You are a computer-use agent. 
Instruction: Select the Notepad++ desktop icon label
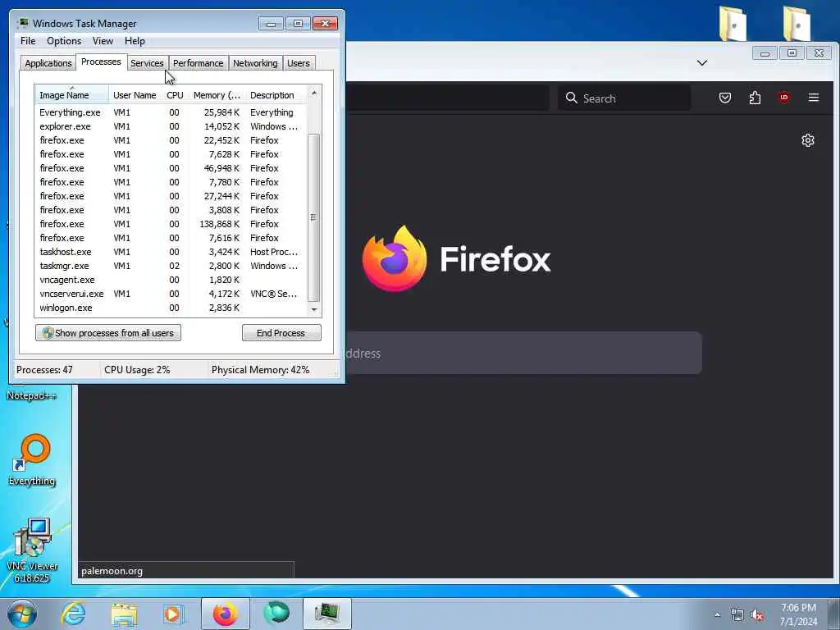pos(32,395)
